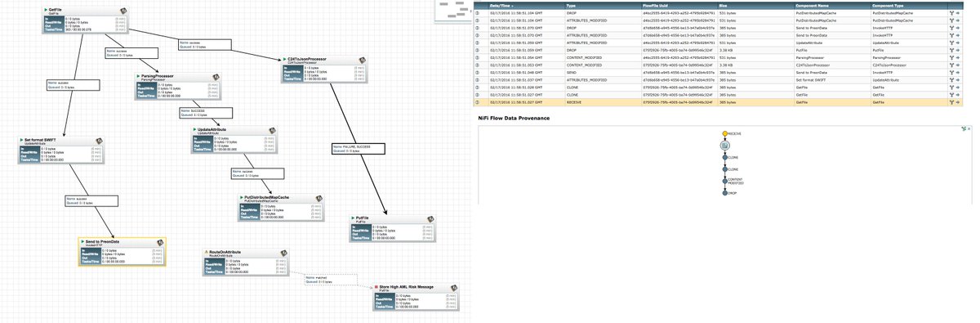Click the green lineage icon beside graph close
Screen dimensions: 980x323
pyautogui.click(x=963, y=128)
